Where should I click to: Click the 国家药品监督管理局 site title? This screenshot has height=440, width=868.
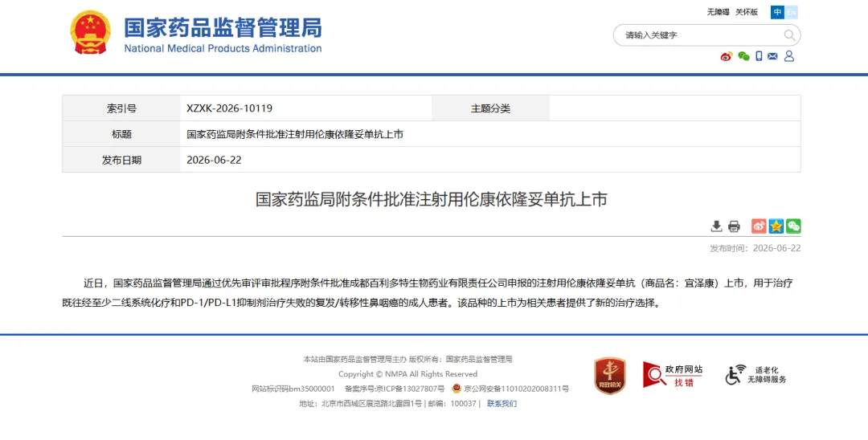(223, 27)
